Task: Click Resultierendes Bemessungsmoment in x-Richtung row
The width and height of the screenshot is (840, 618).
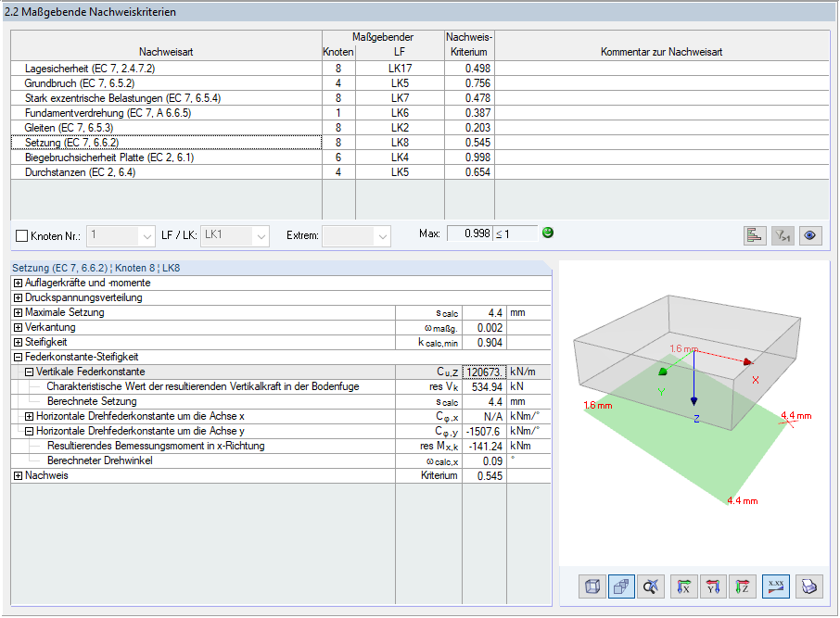Action: click(x=281, y=446)
